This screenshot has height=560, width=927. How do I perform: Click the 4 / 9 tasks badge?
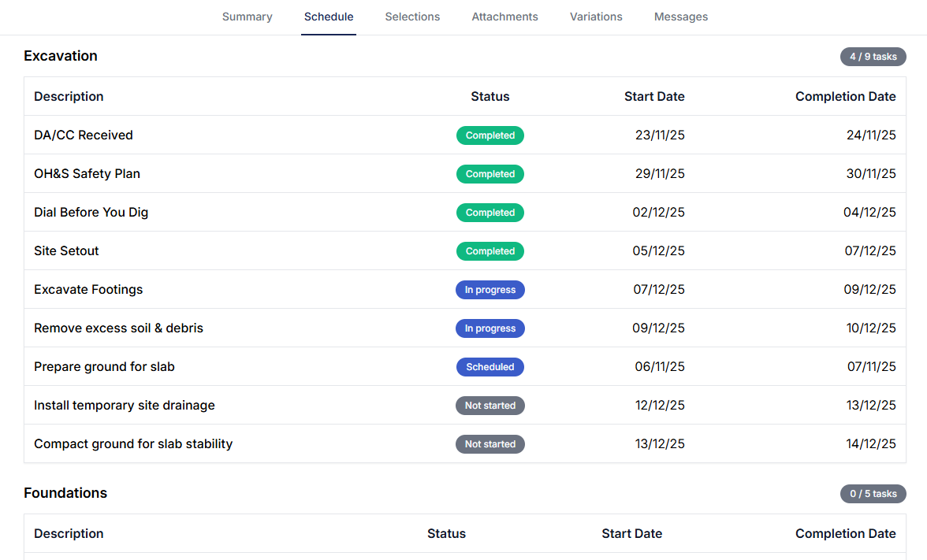[873, 57]
